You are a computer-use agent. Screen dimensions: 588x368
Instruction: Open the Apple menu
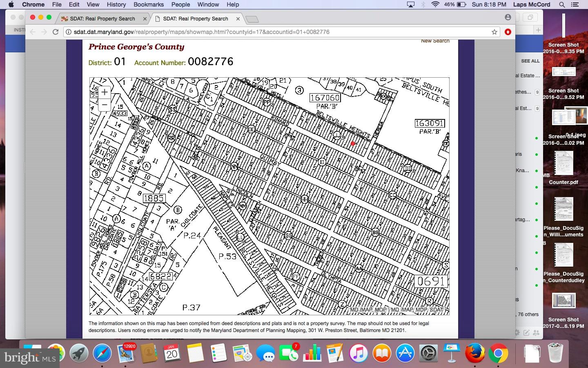pos(11,4)
